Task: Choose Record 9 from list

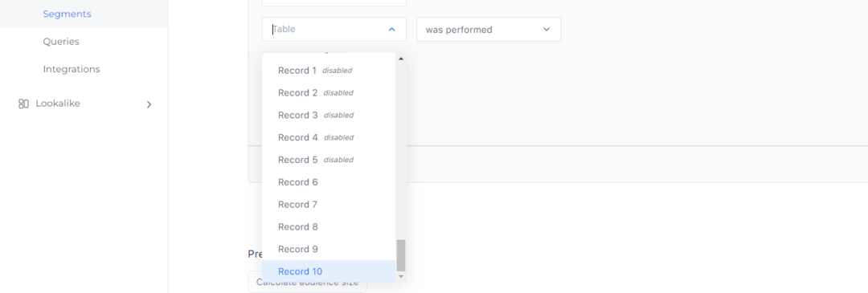Action: tap(329, 249)
